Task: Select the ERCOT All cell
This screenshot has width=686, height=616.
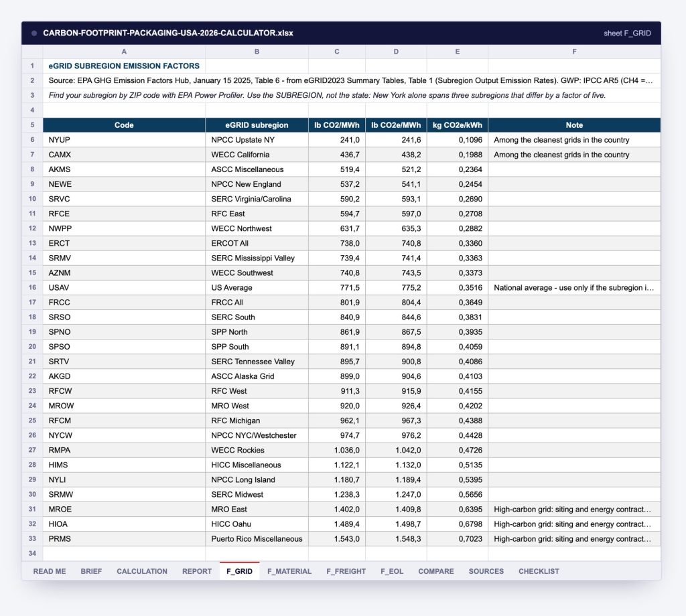Action: click(x=257, y=244)
